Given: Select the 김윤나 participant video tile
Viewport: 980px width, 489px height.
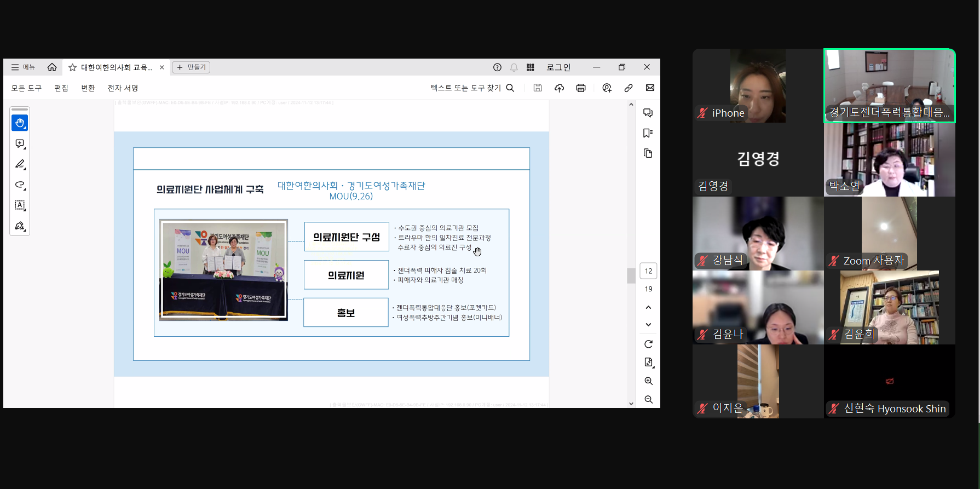Looking at the screenshot, I should [x=758, y=307].
